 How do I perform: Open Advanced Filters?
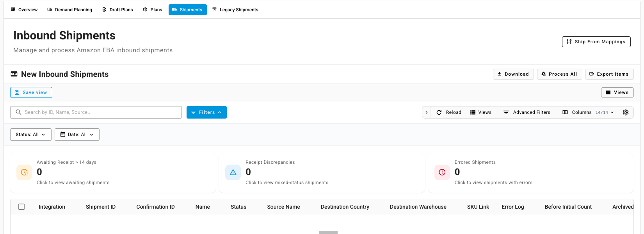point(527,112)
